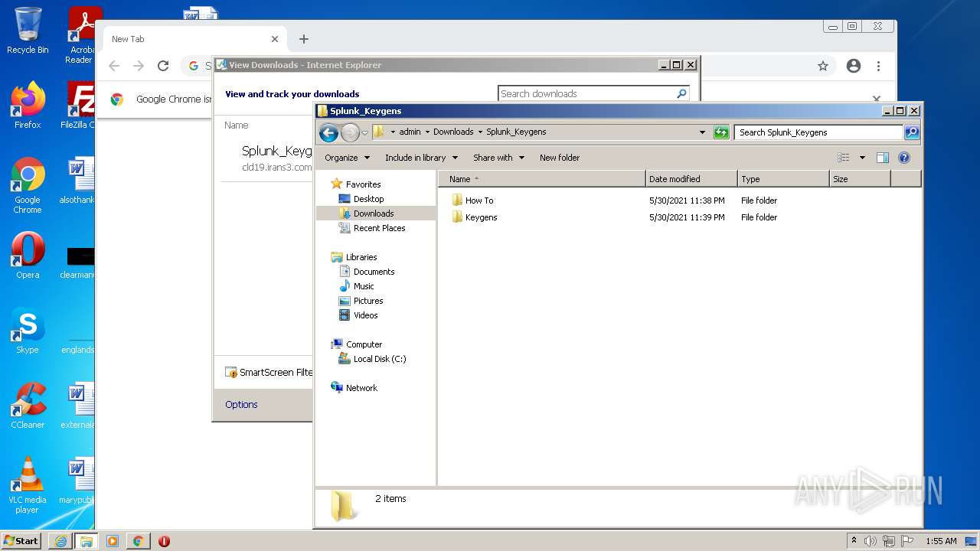Sort by Date modified column
980x551 pixels.
[x=691, y=179]
